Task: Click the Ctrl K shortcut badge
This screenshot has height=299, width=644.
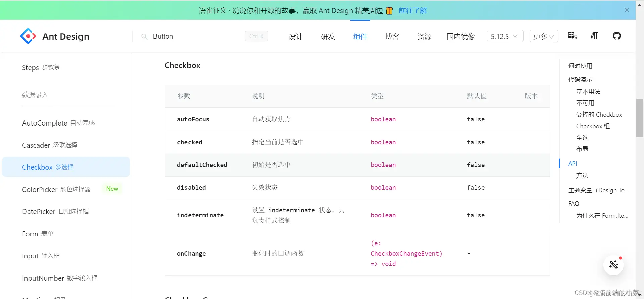Action: [x=256, y=36]
